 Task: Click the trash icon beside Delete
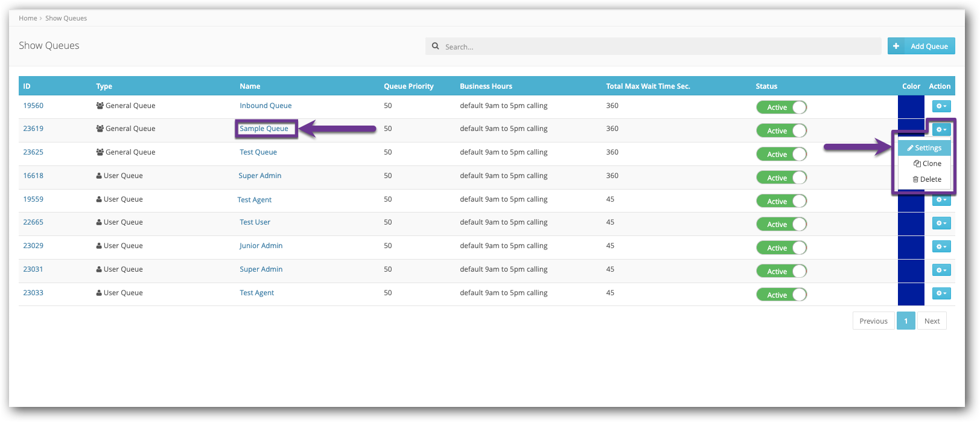click(915, 179)
